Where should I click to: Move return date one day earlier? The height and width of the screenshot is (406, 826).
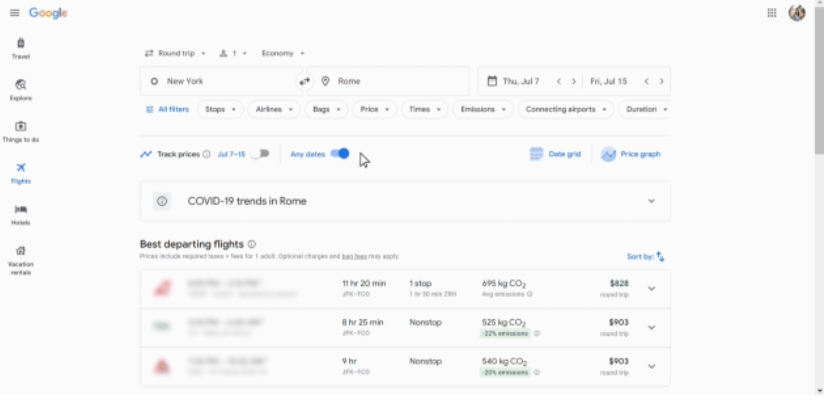[646, 81]
